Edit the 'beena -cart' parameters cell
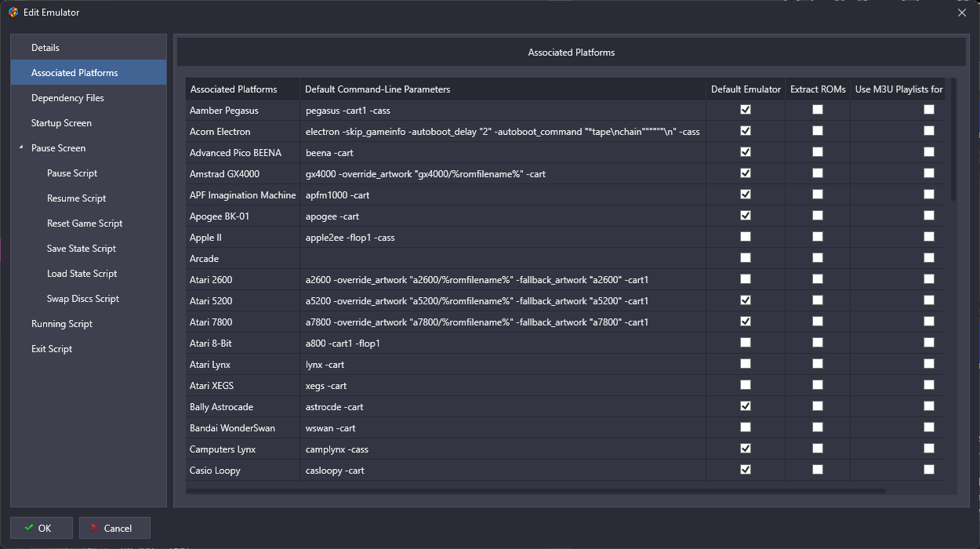The width and height of the screenshot is (980, 549). point(503,152)
